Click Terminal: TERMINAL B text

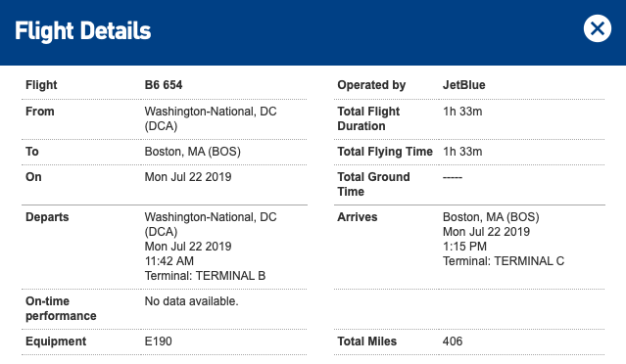pyautogui.click(x=205, y=276)
